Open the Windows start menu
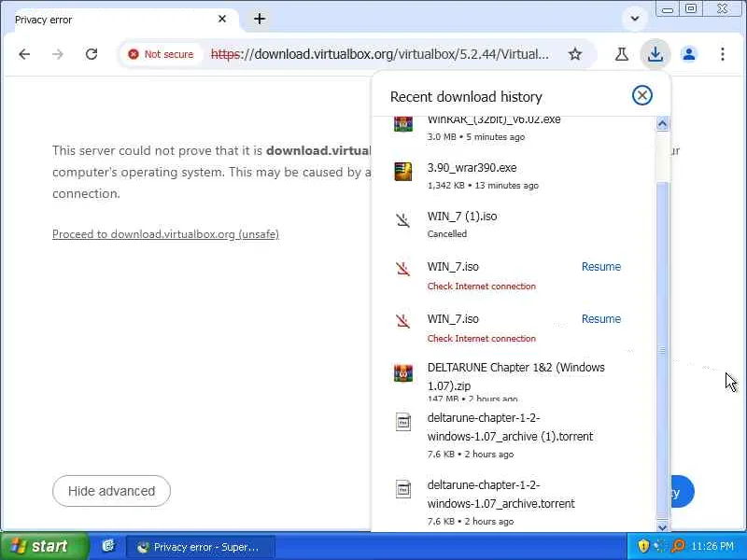The image size is (747, 560). (44, 546)
